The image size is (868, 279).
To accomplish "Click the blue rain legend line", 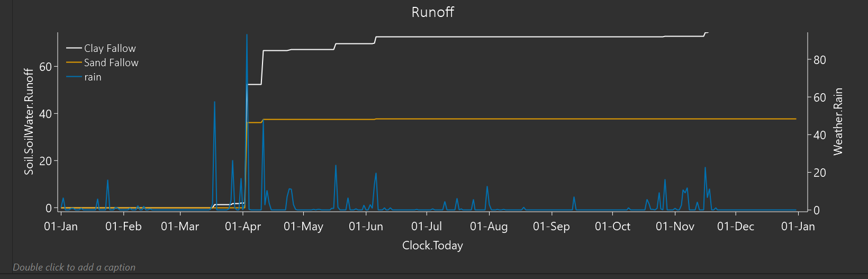I will (74, 77).
